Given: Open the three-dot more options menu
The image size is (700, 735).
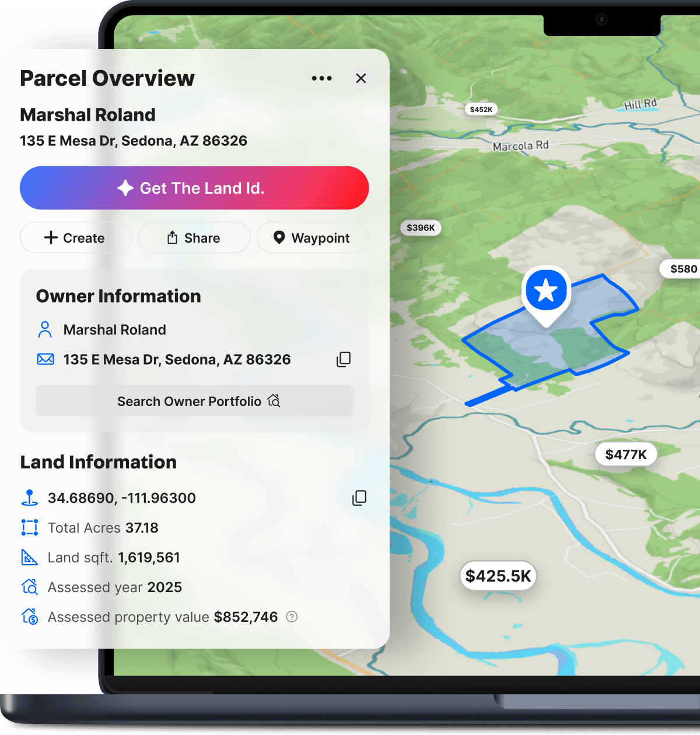Looking at the screenshot, I should pyautogui.click(x=321, y=78).
